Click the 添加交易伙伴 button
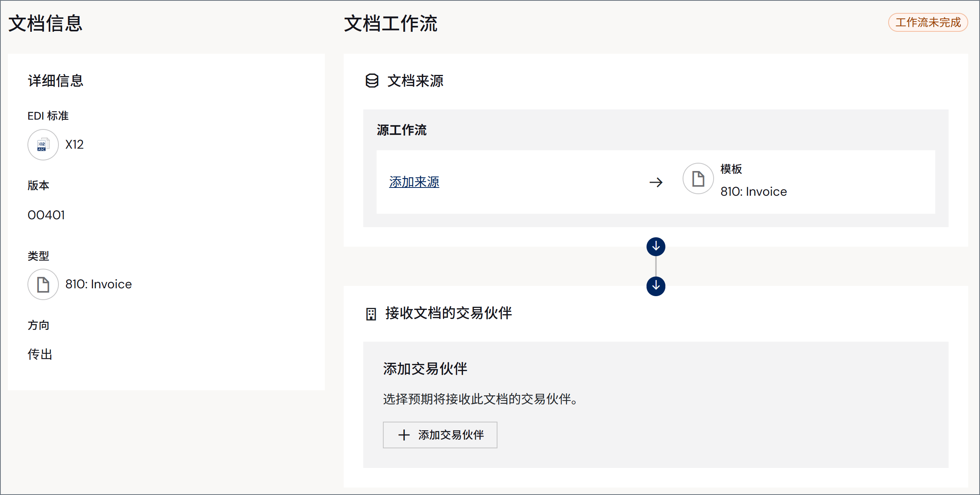This screenshot has width=980, height=495. [440, 435]
